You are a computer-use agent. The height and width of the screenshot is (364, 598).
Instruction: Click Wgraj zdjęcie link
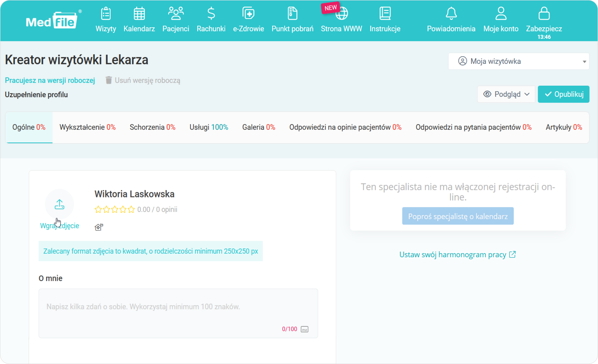tap(59, 226)
